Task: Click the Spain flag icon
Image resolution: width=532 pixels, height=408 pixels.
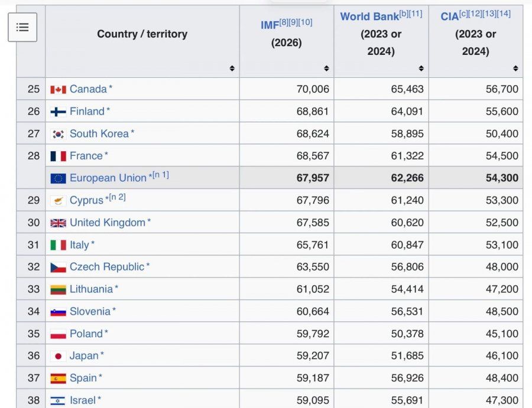Action: click(x=58, y=378)
